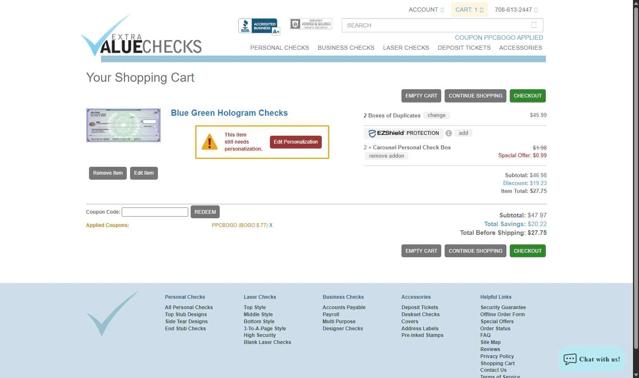Open Accounts Payable footer link
The width and height of the screenshot is (639, 378).
[x=344, y=308]
